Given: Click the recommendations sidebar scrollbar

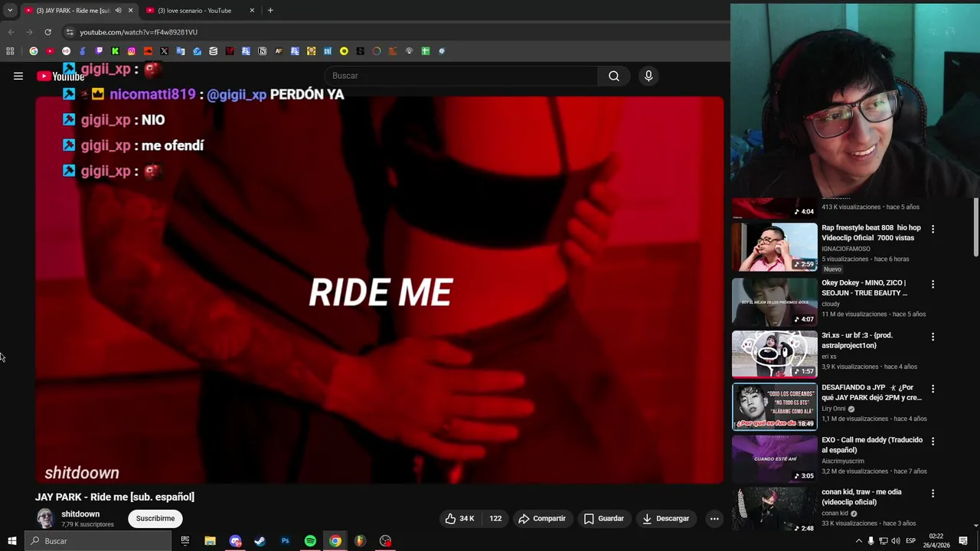Looking at the screenshot, I should pos(976,227).
